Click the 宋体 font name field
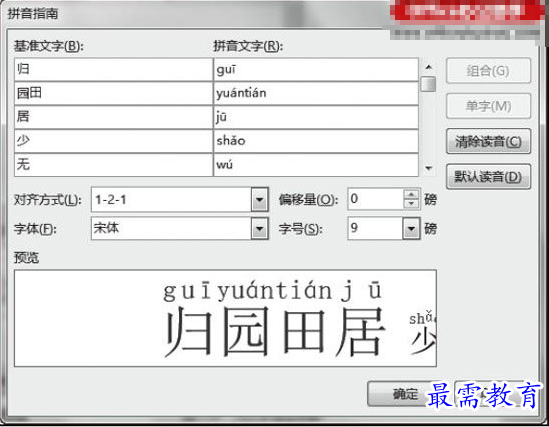The width and height of the screenshot is (549, 427). coord(171,229)
